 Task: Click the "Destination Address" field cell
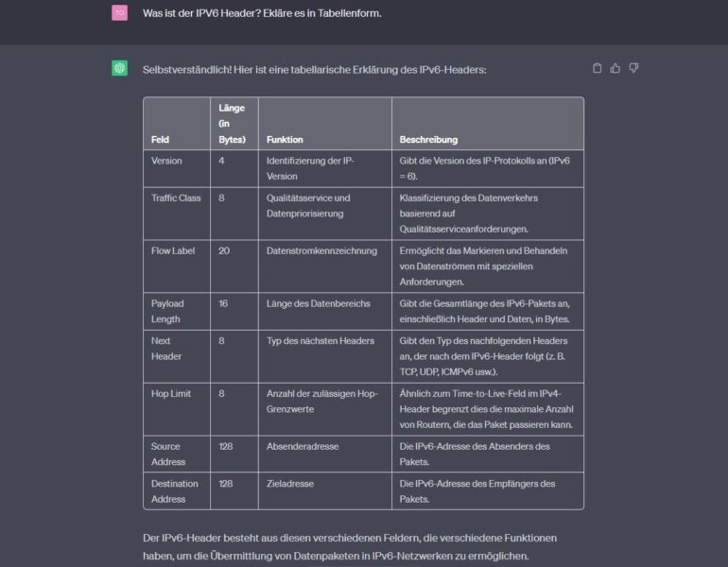(x=175, y=490)
